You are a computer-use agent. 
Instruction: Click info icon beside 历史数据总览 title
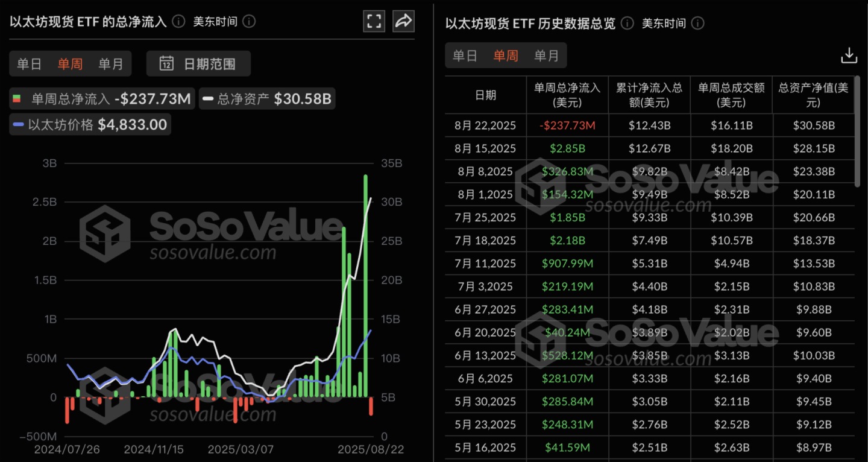pyautogui.click(x=627, y=23)
